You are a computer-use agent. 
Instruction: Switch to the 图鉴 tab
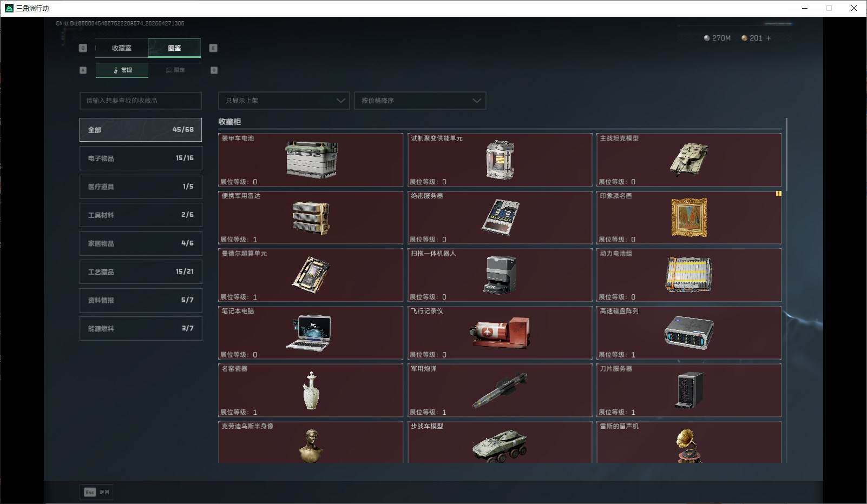(174, 48)
